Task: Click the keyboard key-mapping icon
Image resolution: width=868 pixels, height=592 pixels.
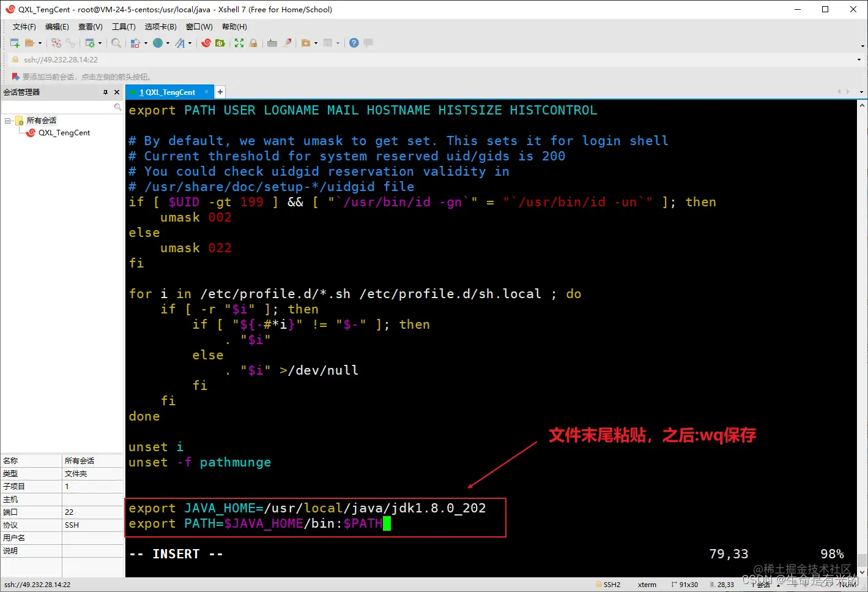Action: (x=272, y=43)
